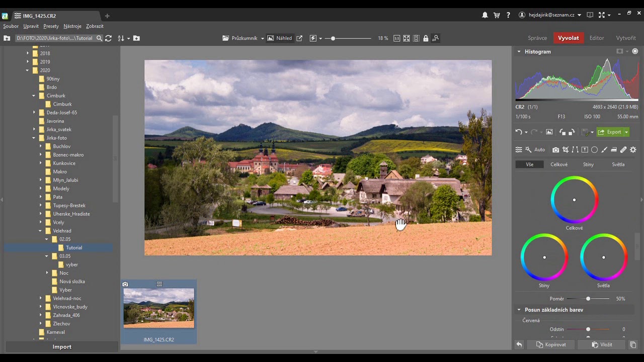Viewport: 644px width, 362px height.
Task: Click the undo arrow
Action: [x=518, y=132]
